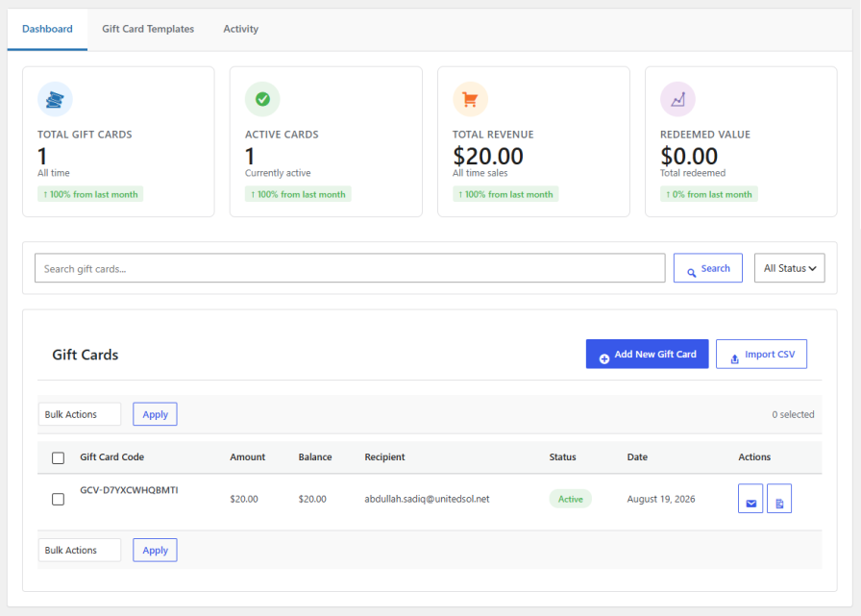Click the $20.00 Total Revenue value
The width and height of the screenshot is (861, 616).
coord(488,157)
